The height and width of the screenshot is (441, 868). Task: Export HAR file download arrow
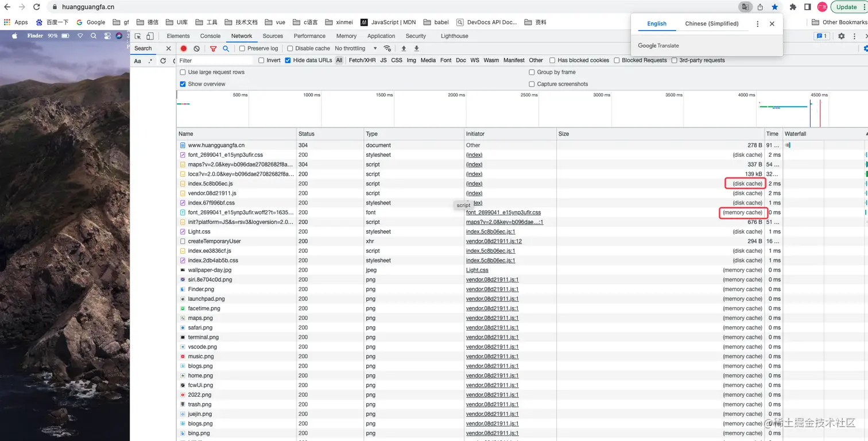pos(417,49)
